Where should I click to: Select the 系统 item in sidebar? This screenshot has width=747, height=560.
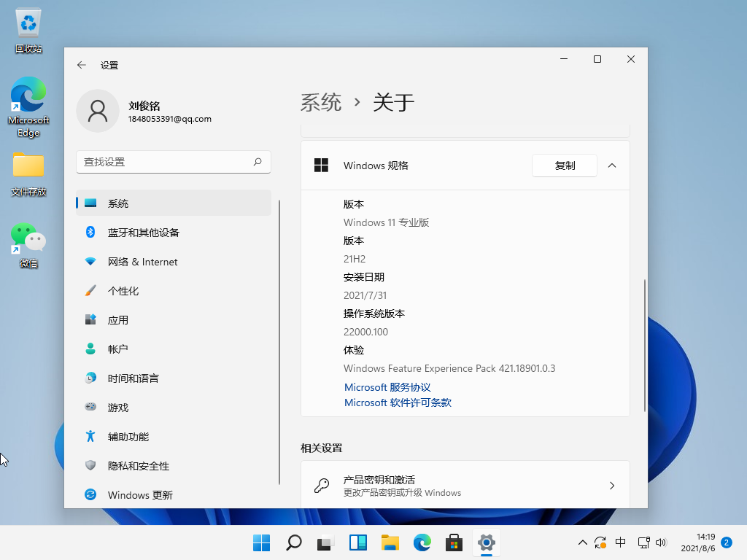pos(119,203)
